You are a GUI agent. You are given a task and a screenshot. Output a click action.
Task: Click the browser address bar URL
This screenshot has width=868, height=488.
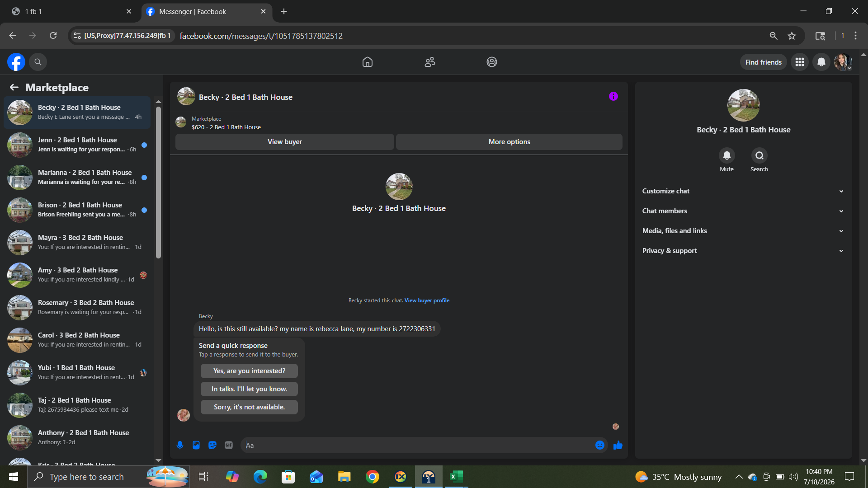click(261, 36)
